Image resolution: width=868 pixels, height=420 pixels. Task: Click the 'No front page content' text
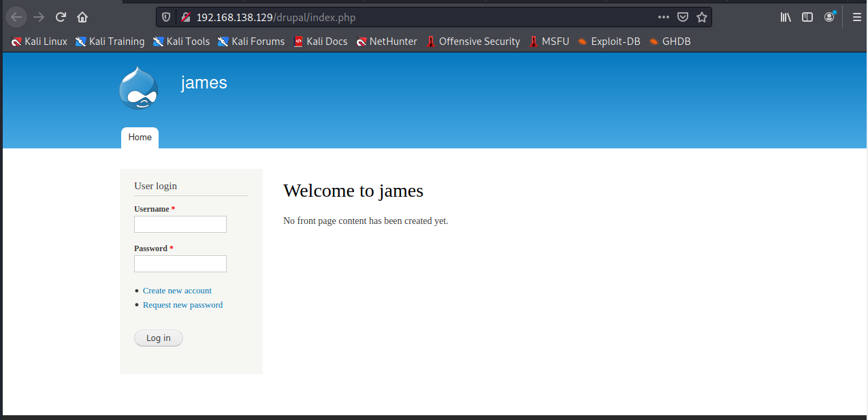[366, 221]
